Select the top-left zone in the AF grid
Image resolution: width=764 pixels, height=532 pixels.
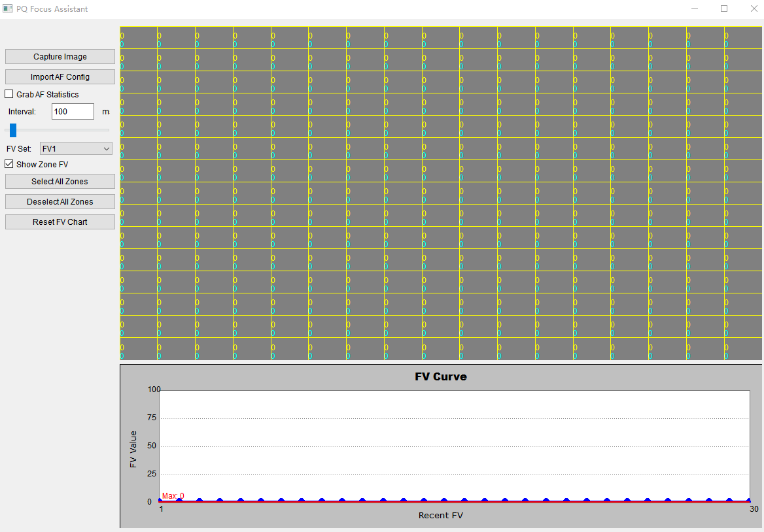(x=139, y=38)
